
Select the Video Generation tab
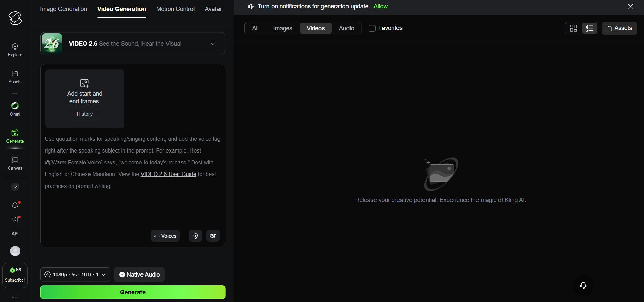pos(122,9)
